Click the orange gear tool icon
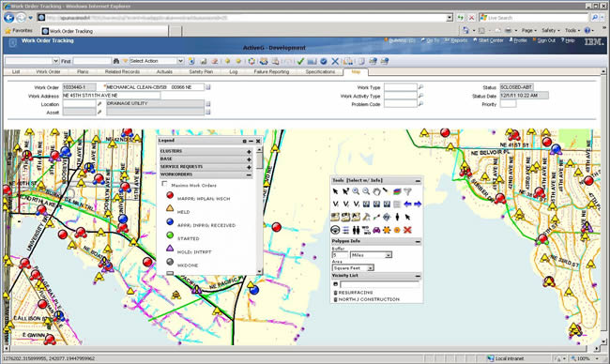 click(387, 230)
